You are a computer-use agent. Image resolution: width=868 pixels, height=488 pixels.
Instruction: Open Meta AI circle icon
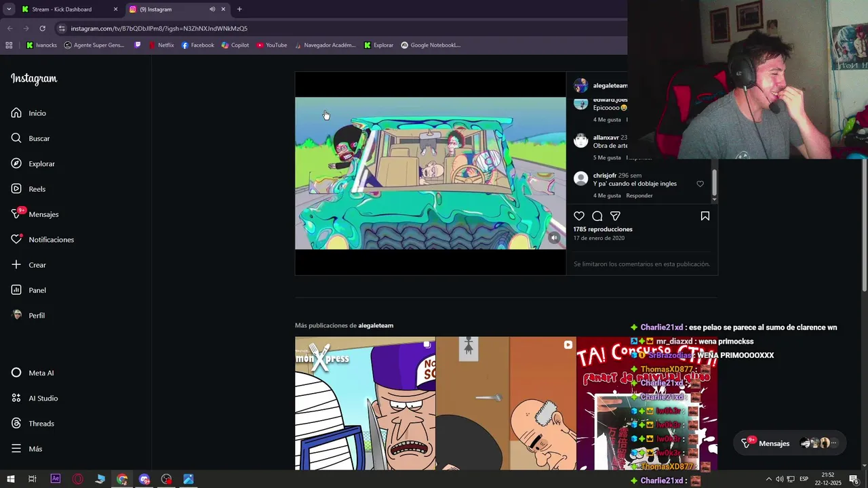point(16,373)
